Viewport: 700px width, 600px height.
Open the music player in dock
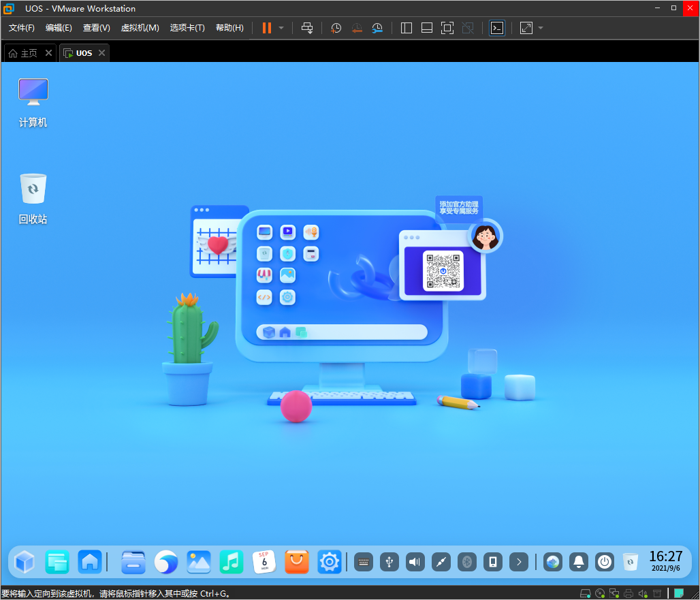coord(232,562)
